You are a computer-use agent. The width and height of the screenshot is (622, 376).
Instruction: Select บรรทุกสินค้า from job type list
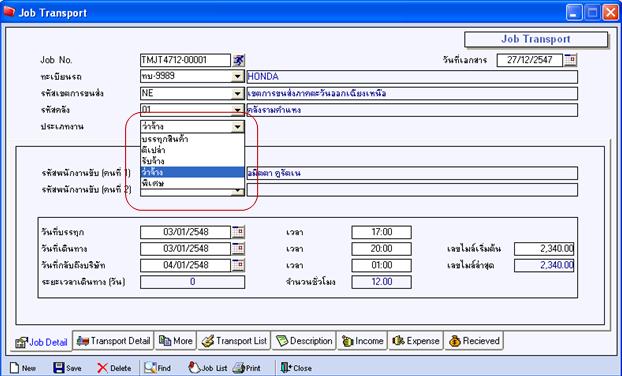pyautogui.click(x=192, y=139)
